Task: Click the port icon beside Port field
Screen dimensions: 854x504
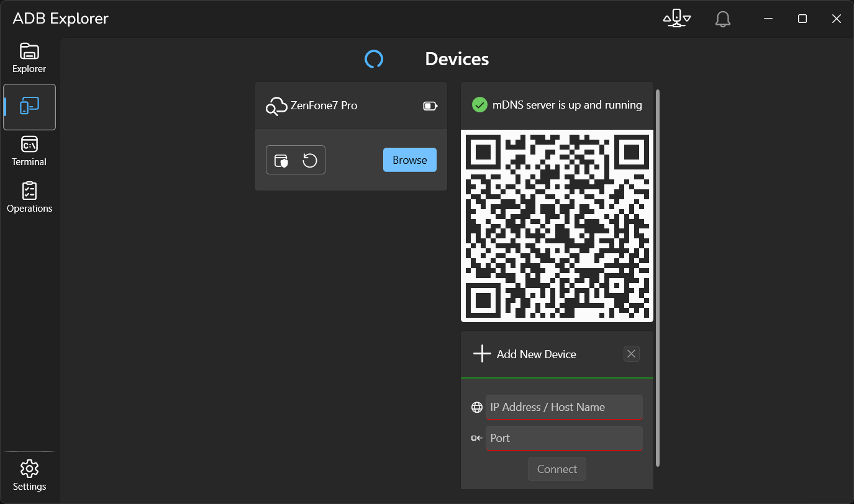Action: 477,438
